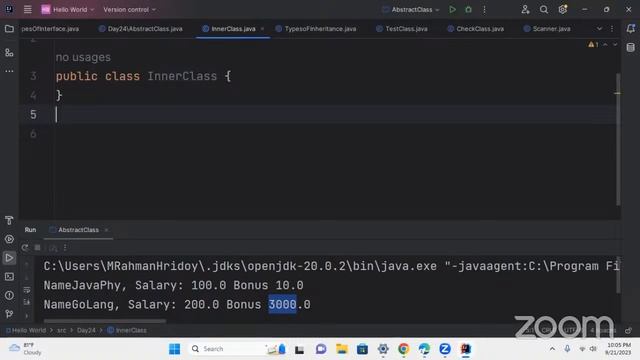Show hidden editor tabs chevron
This screenshot has width=640, height=360.
coord(599,29)
